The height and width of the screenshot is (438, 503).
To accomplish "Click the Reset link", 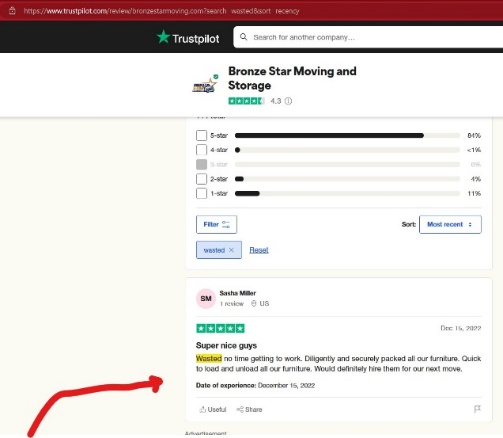I will click(259, 250).
